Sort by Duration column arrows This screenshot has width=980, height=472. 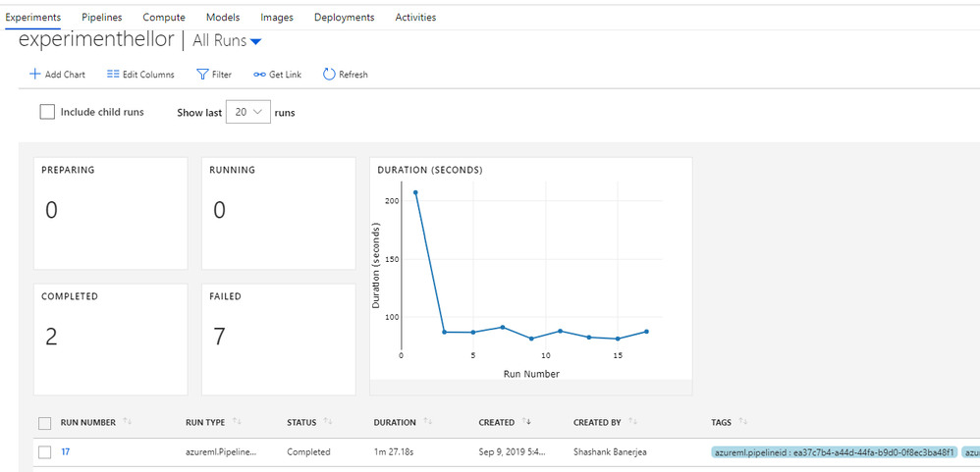click(428, 422)
